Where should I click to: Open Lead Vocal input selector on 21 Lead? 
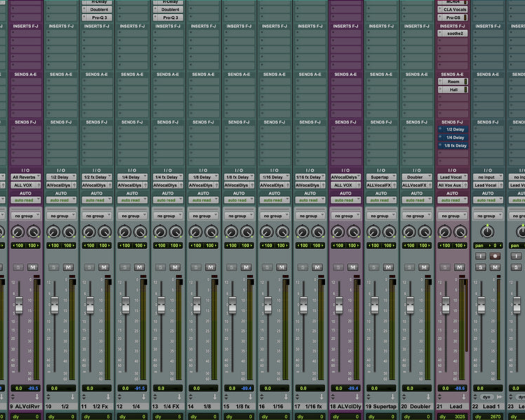click(x=452, y=177)
